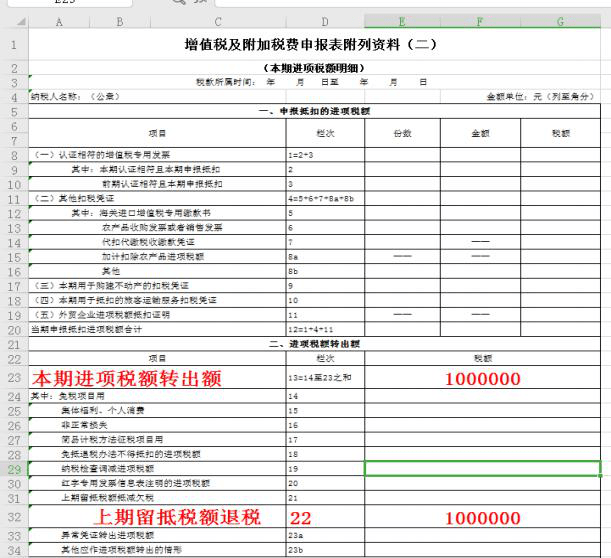Viewport: 611px width, 558px height.
Task: Select column E header
Action: (402, 22)
